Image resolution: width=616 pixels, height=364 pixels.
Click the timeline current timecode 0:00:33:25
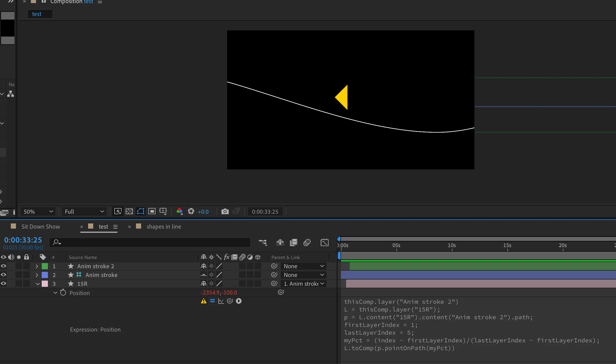[x=23, y=240]
